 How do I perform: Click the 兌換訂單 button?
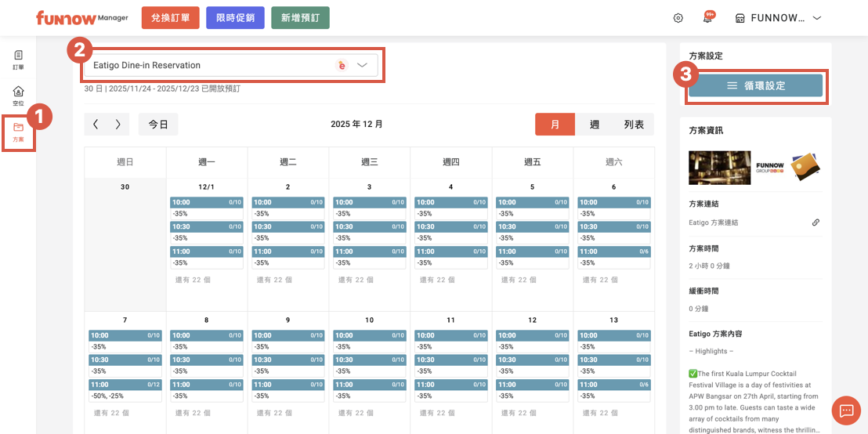click(x=171, y=18)
